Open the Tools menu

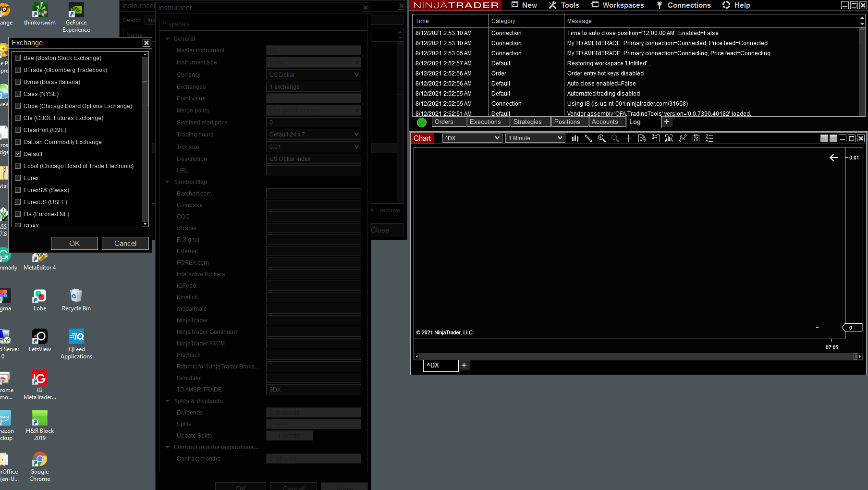564,5
